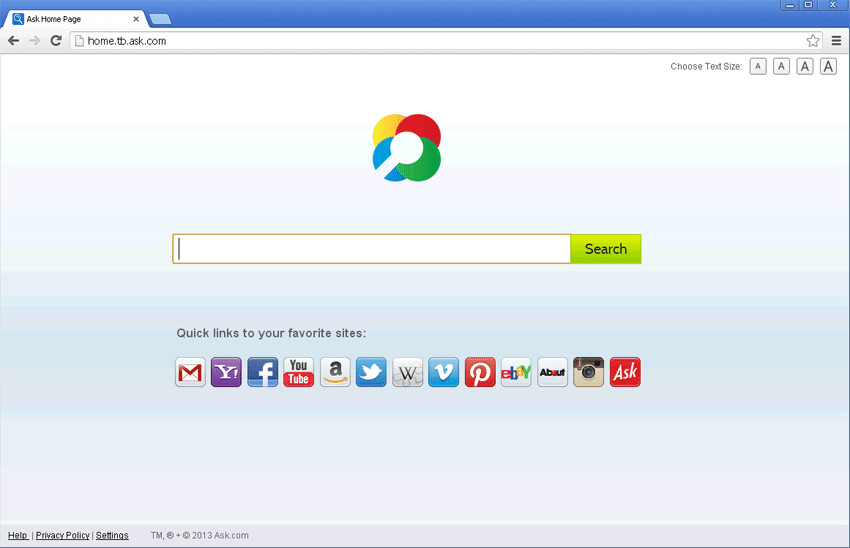Open the Gmail quick link icon
This screenshot has height=548, width=850.
click(x=190, y=372)
